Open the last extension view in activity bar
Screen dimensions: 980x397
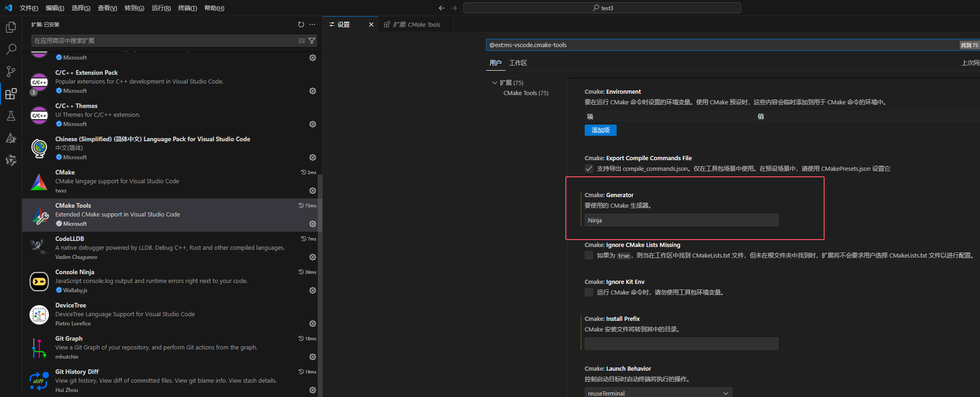[x=11, y=160]
